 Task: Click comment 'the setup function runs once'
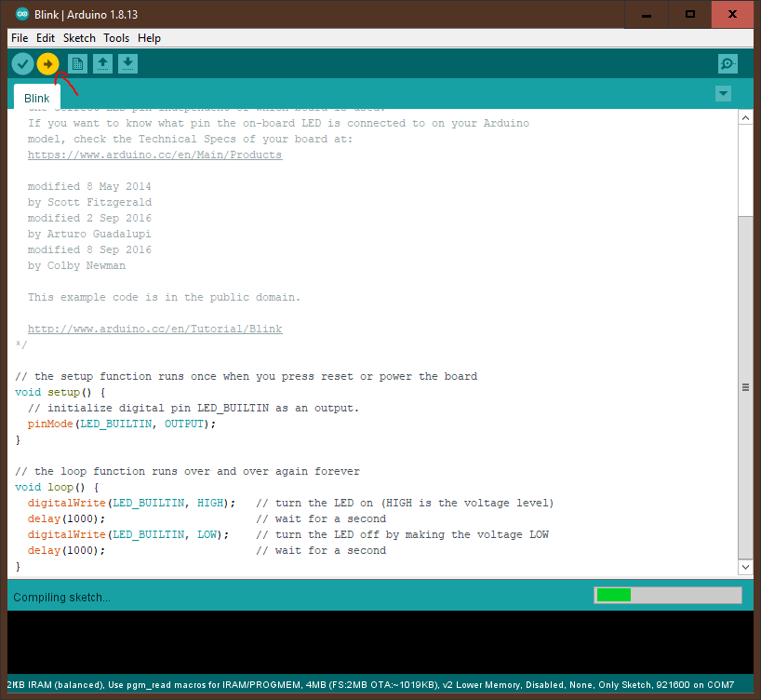point(246,376)
